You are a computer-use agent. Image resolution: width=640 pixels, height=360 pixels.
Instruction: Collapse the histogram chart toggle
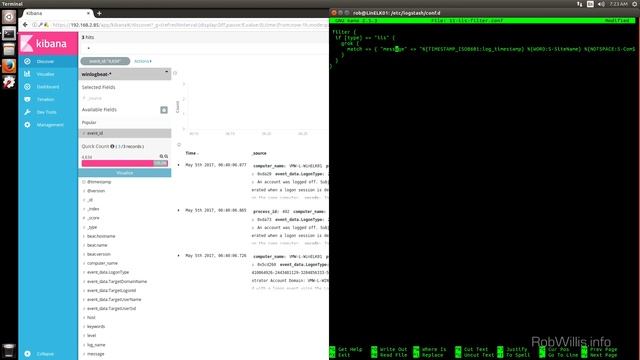(x=179, y=144)
